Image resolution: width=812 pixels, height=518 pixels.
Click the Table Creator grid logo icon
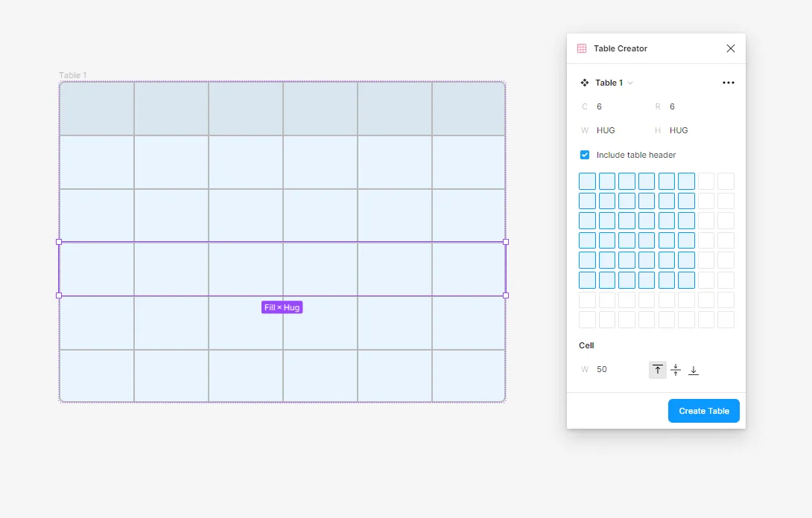[582, 48]
